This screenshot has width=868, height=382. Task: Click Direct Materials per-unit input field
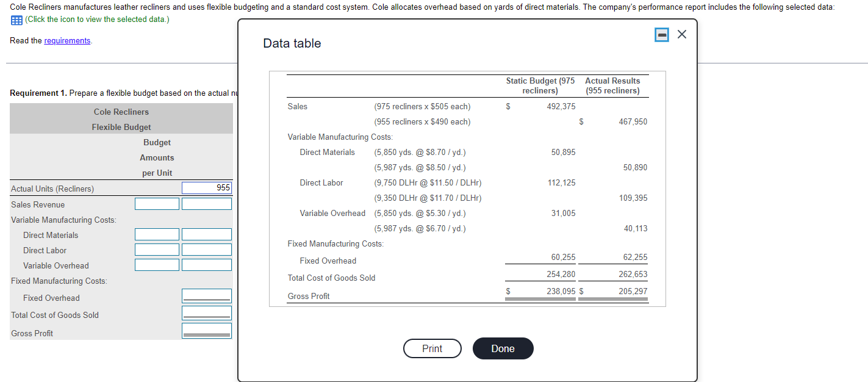(x=157, y=234)
